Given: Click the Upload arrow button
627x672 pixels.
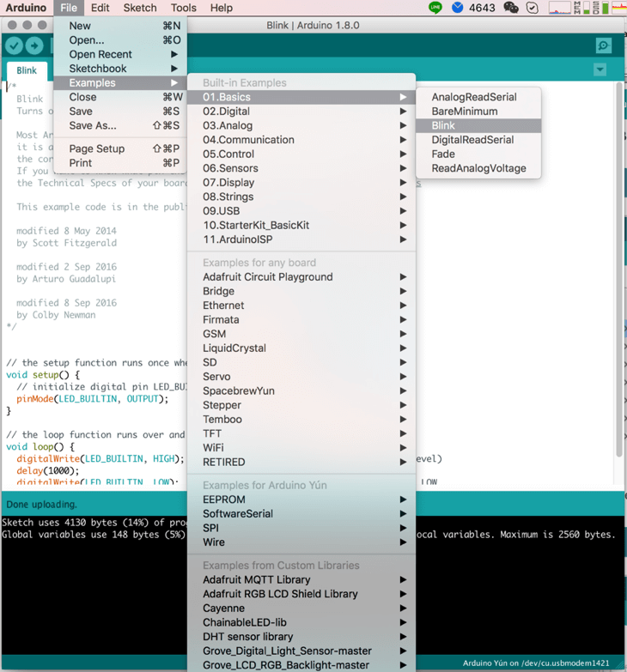Looking at the screenshot, I should 34,45.
